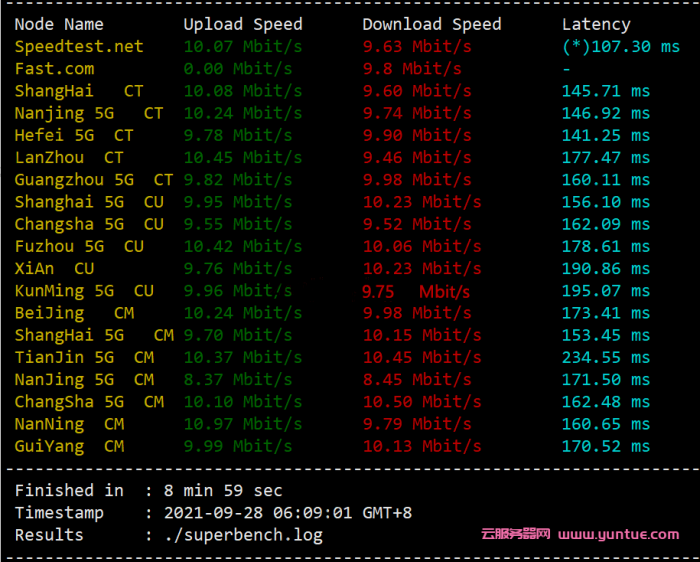Click the 8 min 59 sec finished time
The height and width of the screenshot is (562, 700).
coord(223,490)
